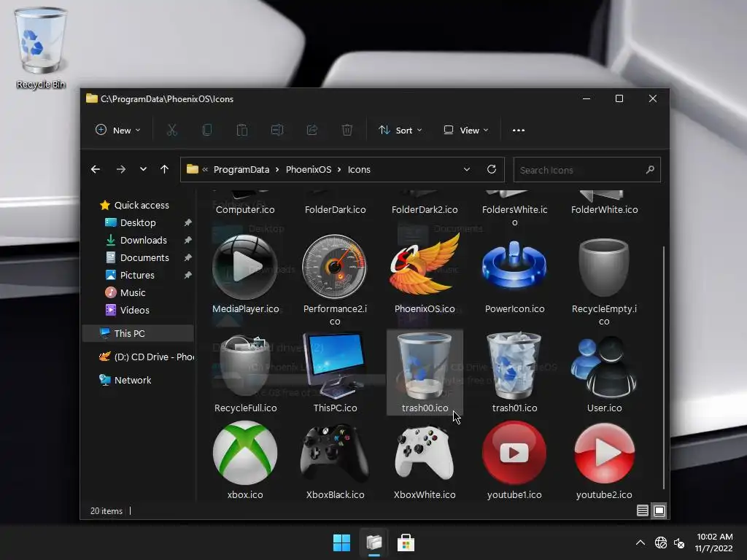Click the Rename icon in toolbar

click(277, 130)
